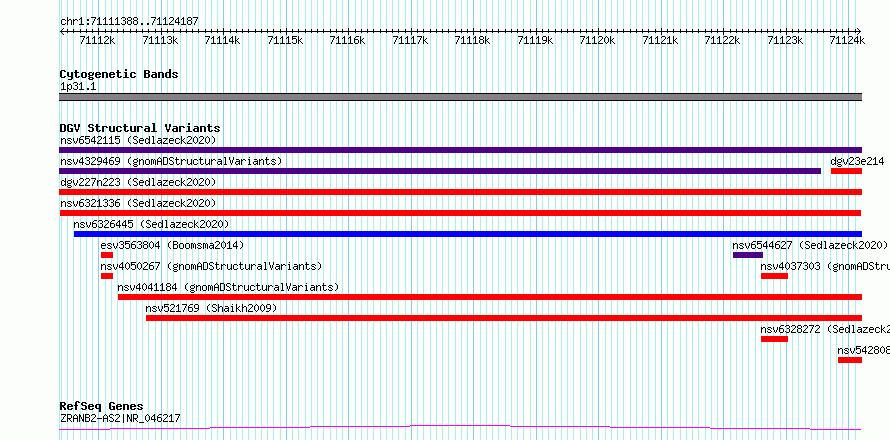Open the nsv4037303 variant label
The height and width of the screenshot is (440, 890).
[825, 266]
